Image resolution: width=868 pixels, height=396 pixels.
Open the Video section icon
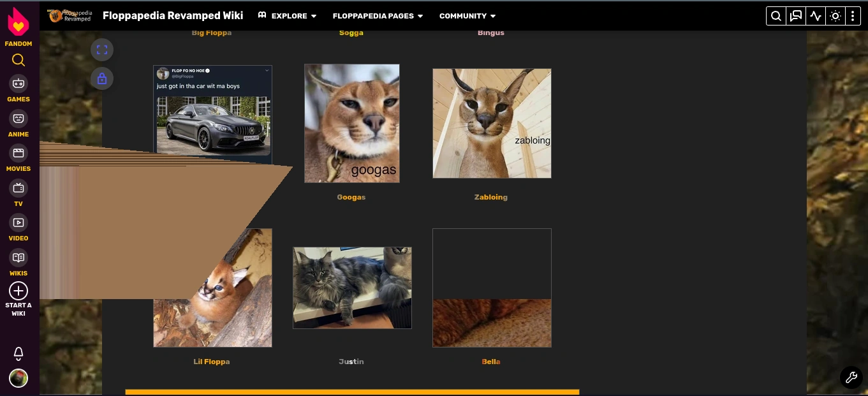[x=18, y=223]
